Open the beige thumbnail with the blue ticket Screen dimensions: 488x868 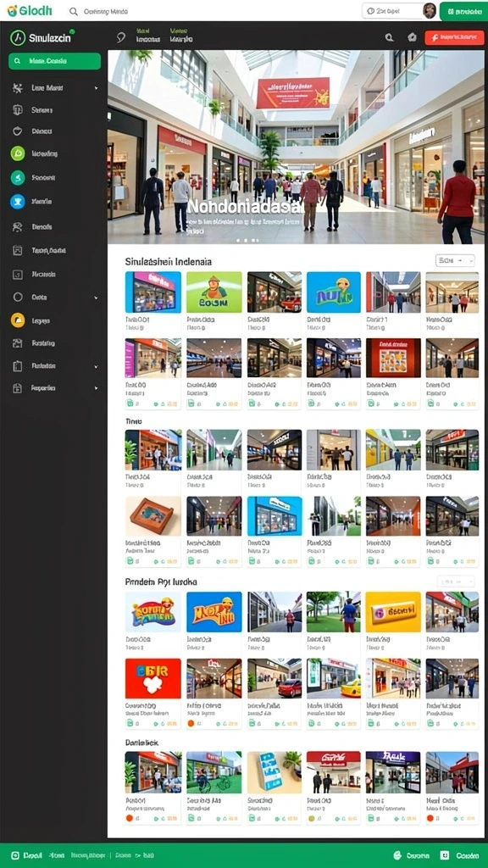click(274, 771)
